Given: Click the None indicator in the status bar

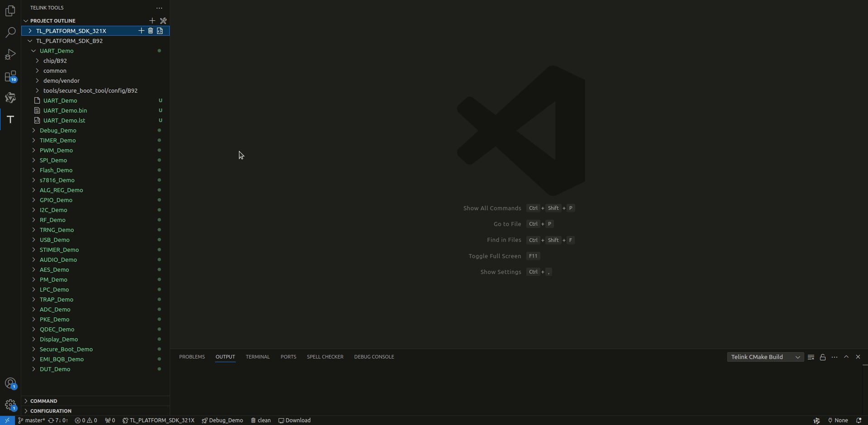Looking at the screenshot, I should [x=838, y=420].
